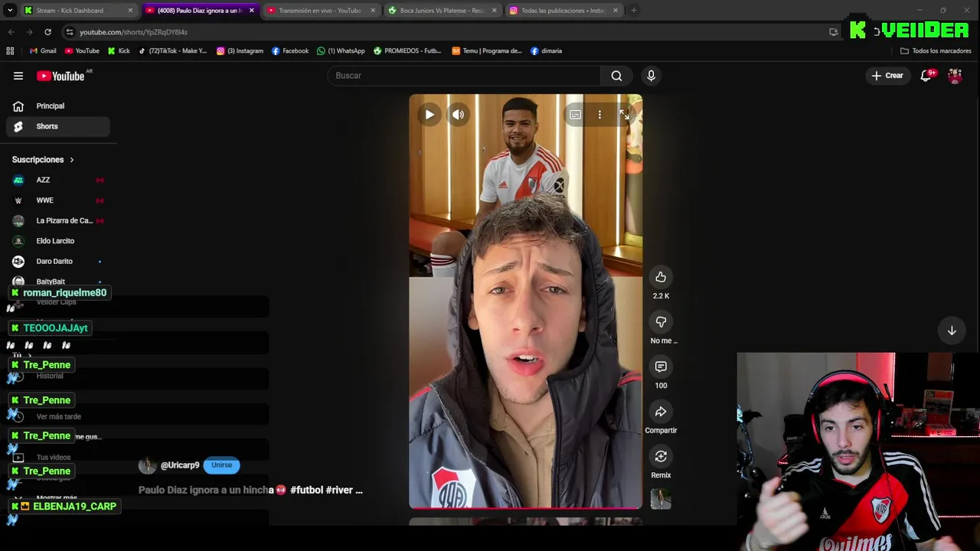Open the YouTube bookmark
This screenshot has width=980, height=551.
point(82,51)
